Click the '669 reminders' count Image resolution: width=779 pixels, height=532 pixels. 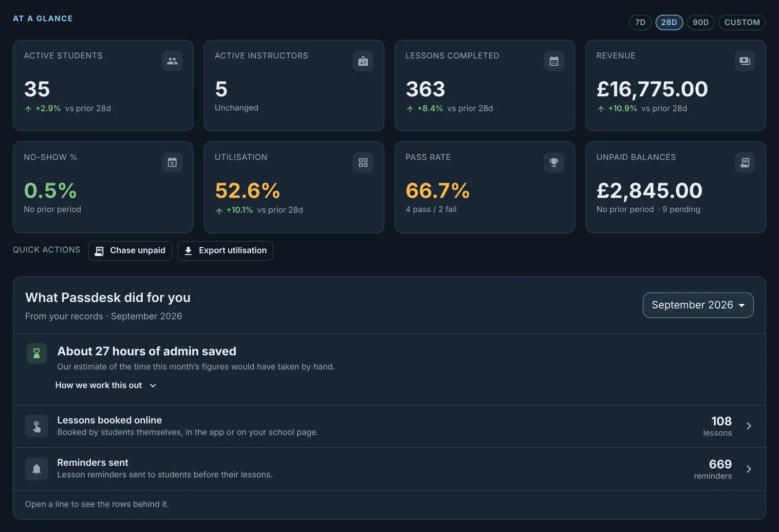pyautogui.click(x=713, y=469)
